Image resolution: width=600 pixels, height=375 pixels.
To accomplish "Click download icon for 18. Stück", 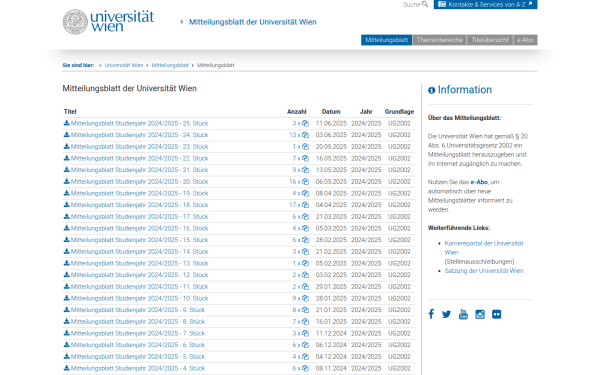I will coord(67,205).
